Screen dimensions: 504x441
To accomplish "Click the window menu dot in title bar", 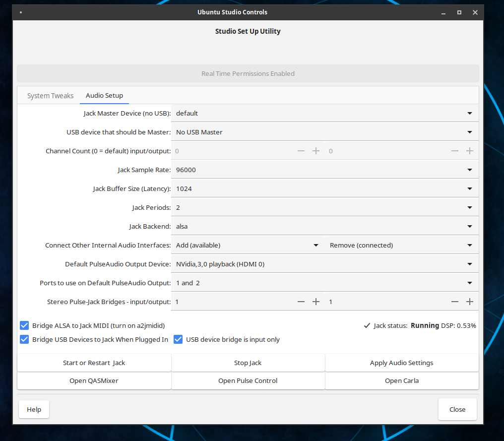I will click(20, 12).
